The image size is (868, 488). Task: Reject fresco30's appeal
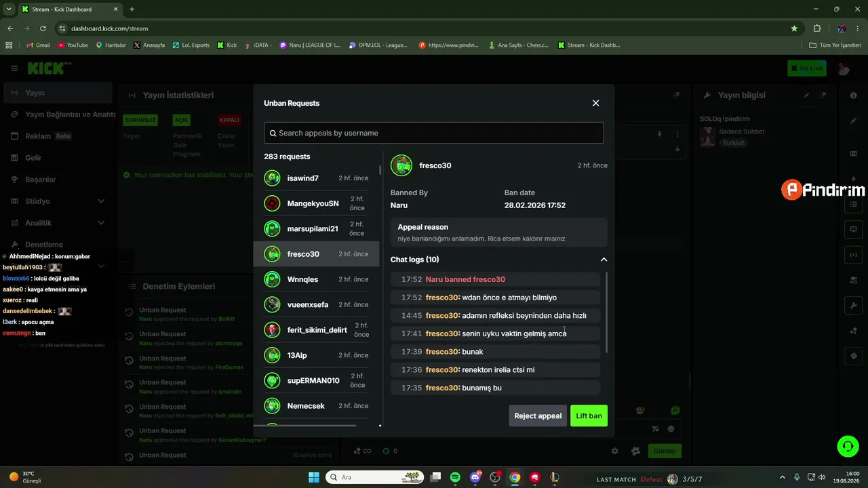[x=538, y=415]
